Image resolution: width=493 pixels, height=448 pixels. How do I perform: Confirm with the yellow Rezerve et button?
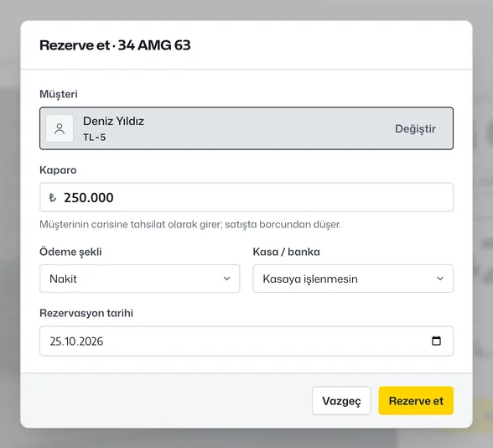coord(416,400)
